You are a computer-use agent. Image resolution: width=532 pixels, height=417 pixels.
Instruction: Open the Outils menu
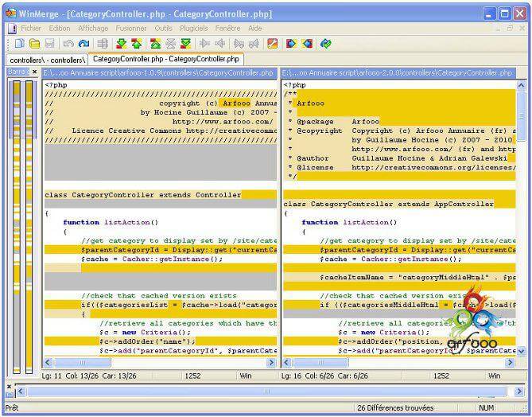(x=164, y=28)
